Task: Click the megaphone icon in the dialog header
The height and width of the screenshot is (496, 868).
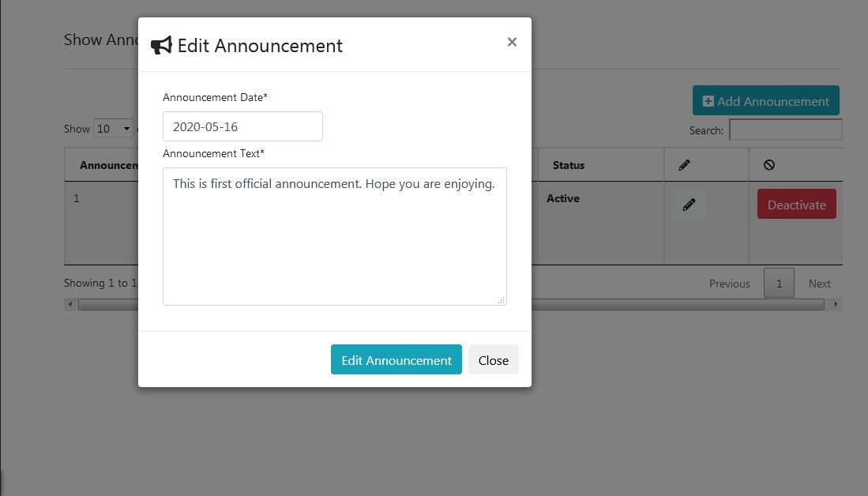Action: (x=161, y=44)
